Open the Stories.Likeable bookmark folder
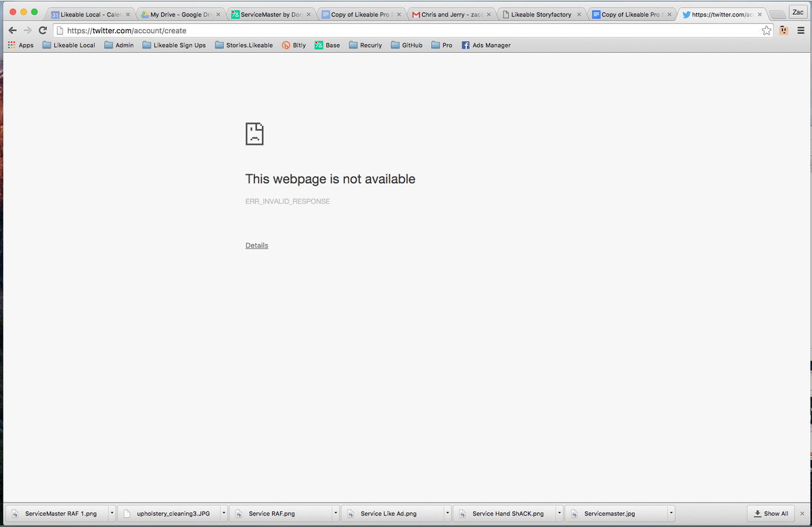 pyautogui.click(x=244, y=45)
